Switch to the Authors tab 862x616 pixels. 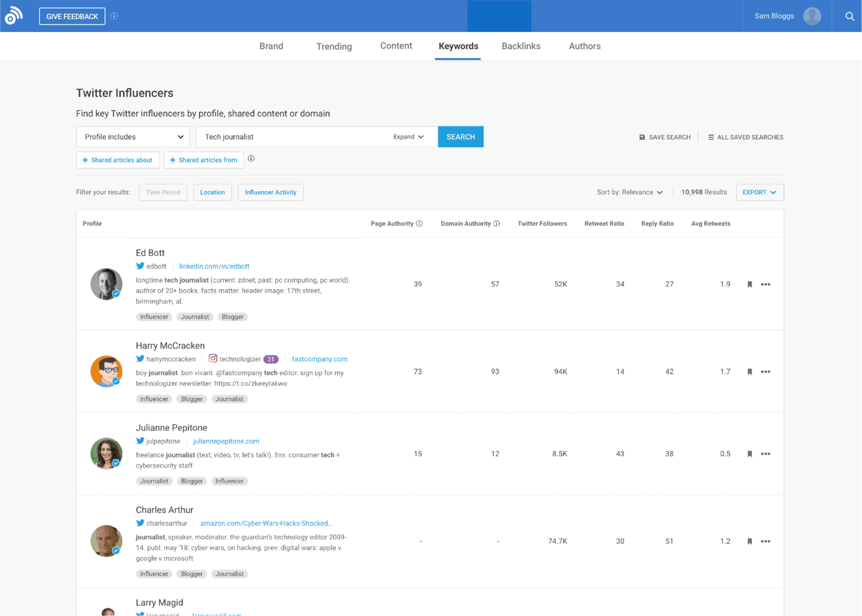584,46
